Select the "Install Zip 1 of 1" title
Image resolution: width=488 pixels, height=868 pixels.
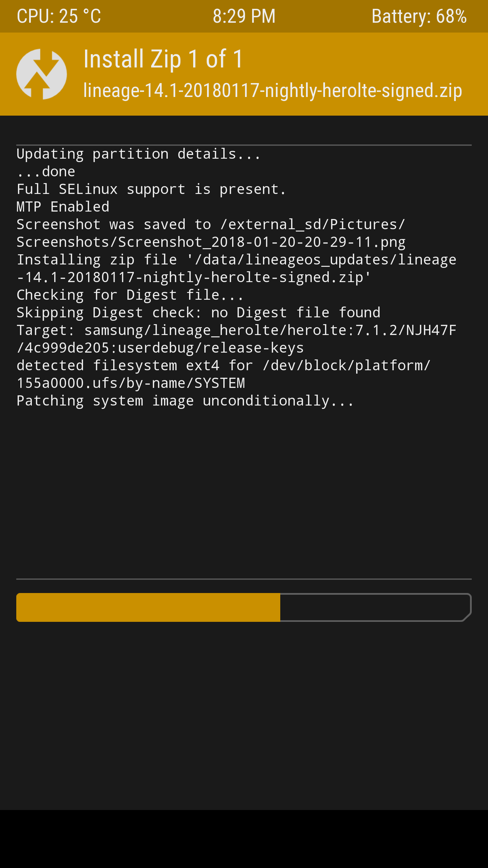163,59
